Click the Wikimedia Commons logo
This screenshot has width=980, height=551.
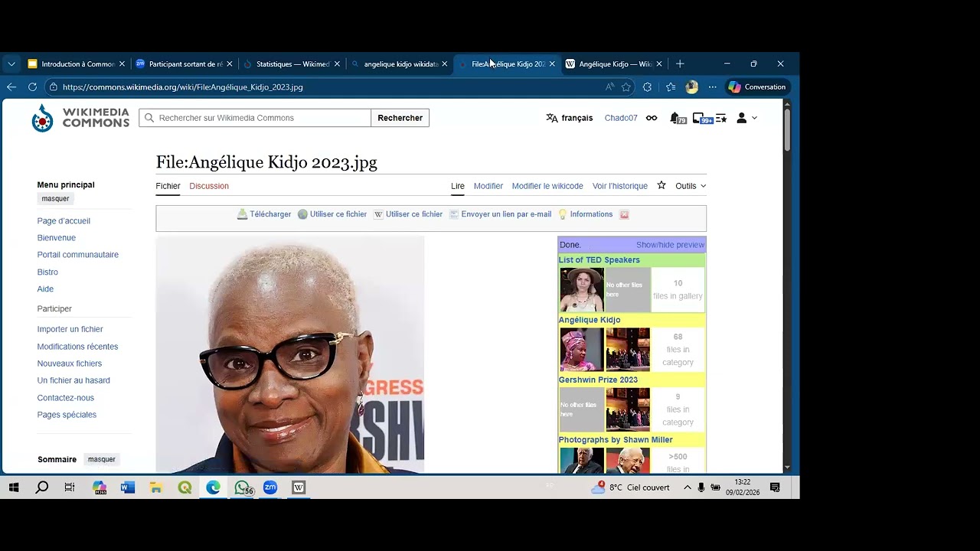point(80,118)
